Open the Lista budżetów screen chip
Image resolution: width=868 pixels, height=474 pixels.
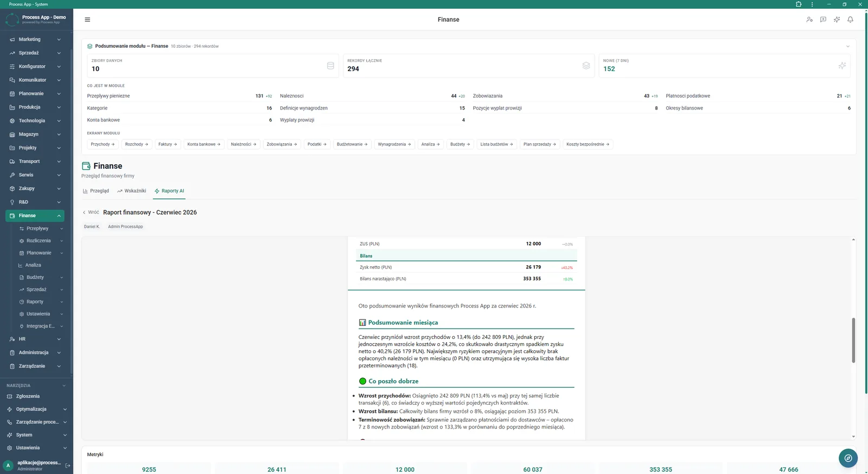coord(496,144)
